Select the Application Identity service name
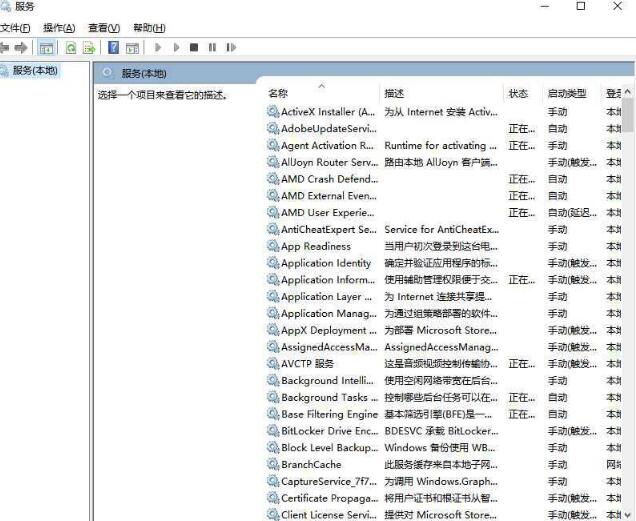636x521 pixels. [326, 263]
